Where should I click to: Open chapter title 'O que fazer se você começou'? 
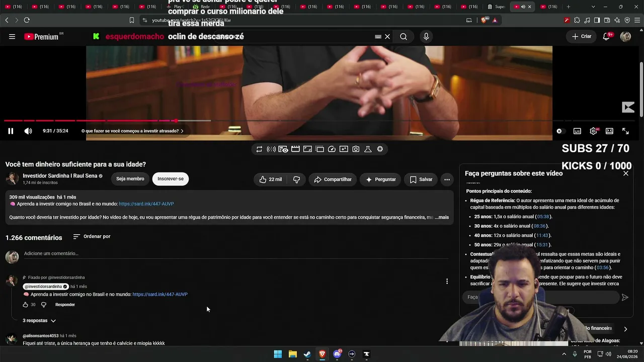tap(132, 131)
